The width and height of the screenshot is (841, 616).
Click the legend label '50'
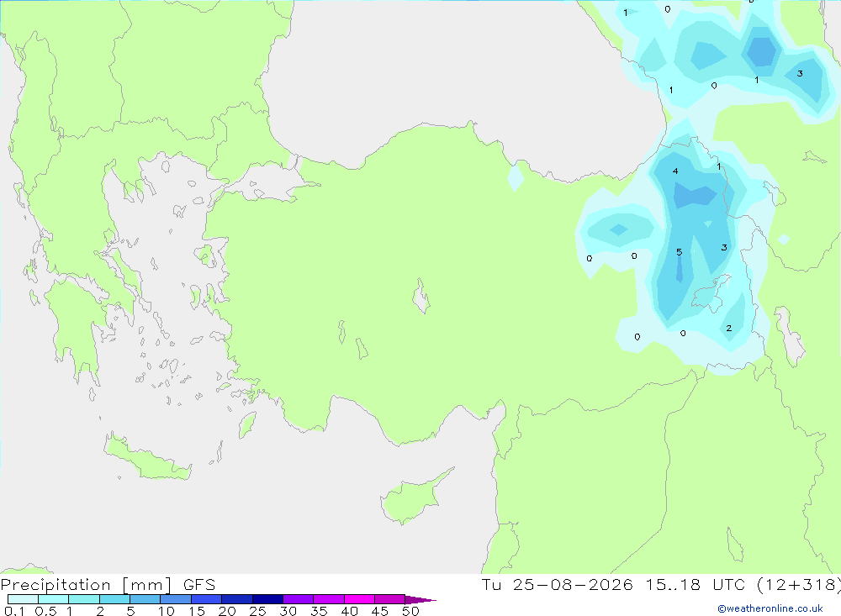(x=410, y=611)
